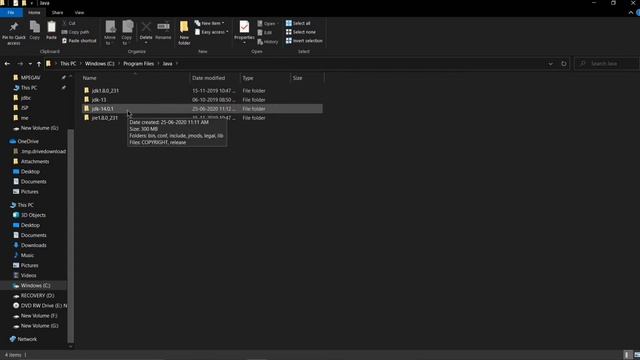Screen dimensions: 640x360
Task: Sort by the Type column
Action: tap(265, 78)
